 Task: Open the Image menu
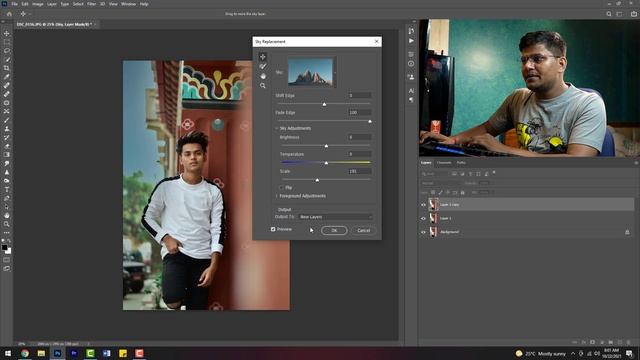[38, 4]
